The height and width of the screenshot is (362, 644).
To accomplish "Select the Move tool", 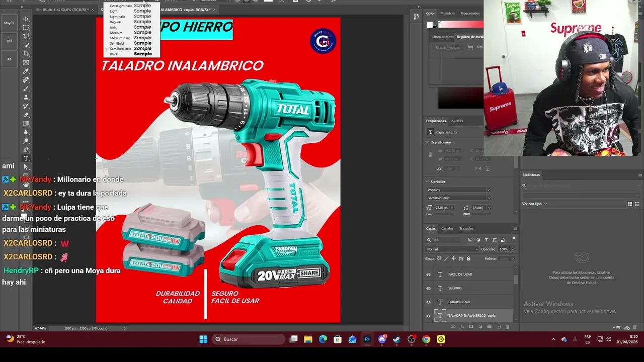I will (x=26, y=19).
